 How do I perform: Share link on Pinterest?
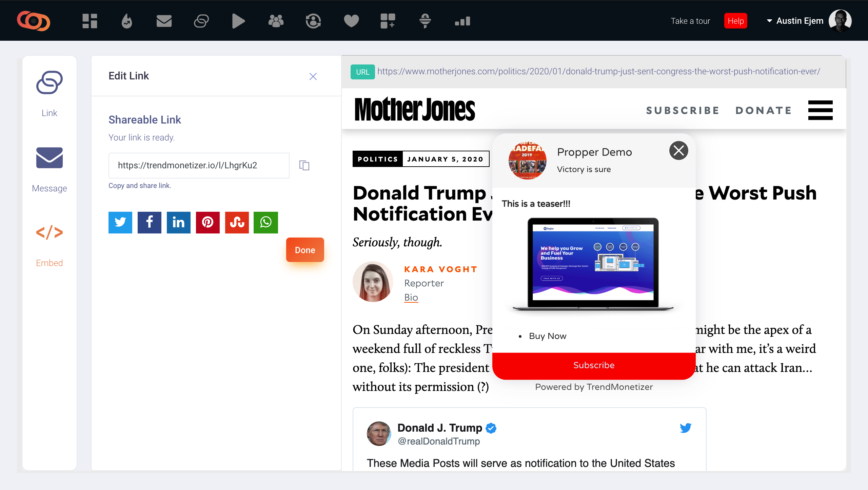[208, 222]
